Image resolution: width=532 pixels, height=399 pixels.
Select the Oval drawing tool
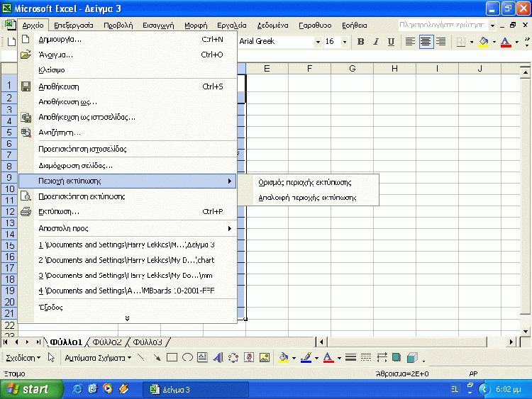point(187,358)
